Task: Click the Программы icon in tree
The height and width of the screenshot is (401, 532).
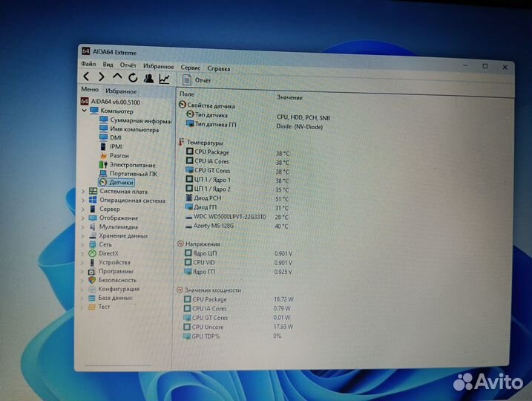Action: pyautogui.click(x=91, y=272)
